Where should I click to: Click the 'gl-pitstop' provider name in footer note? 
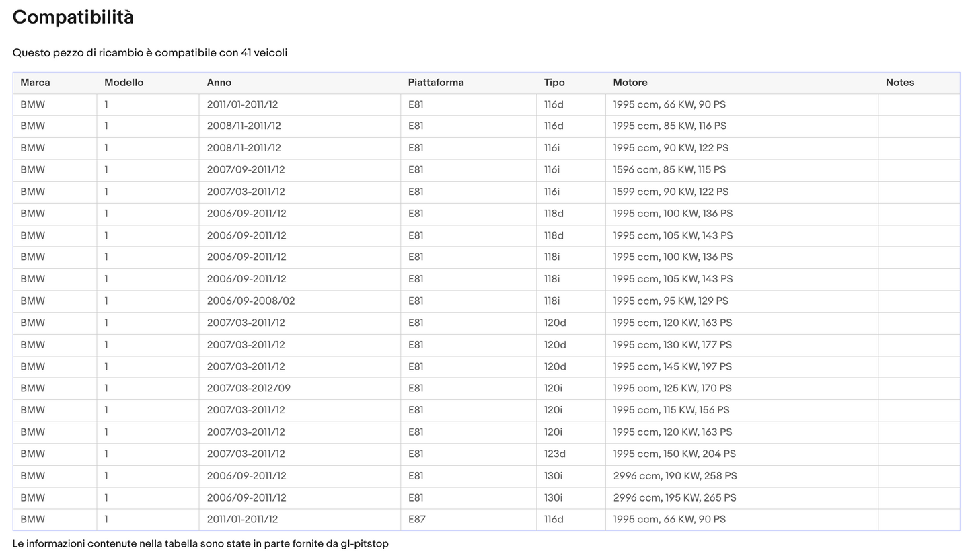pyautogui.click(x=365, y=544)
